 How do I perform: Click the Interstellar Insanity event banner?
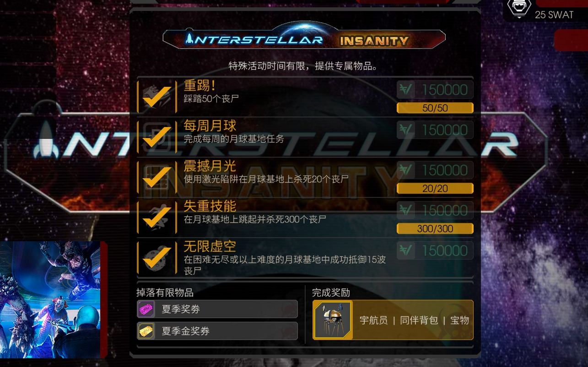pos(304,39)
